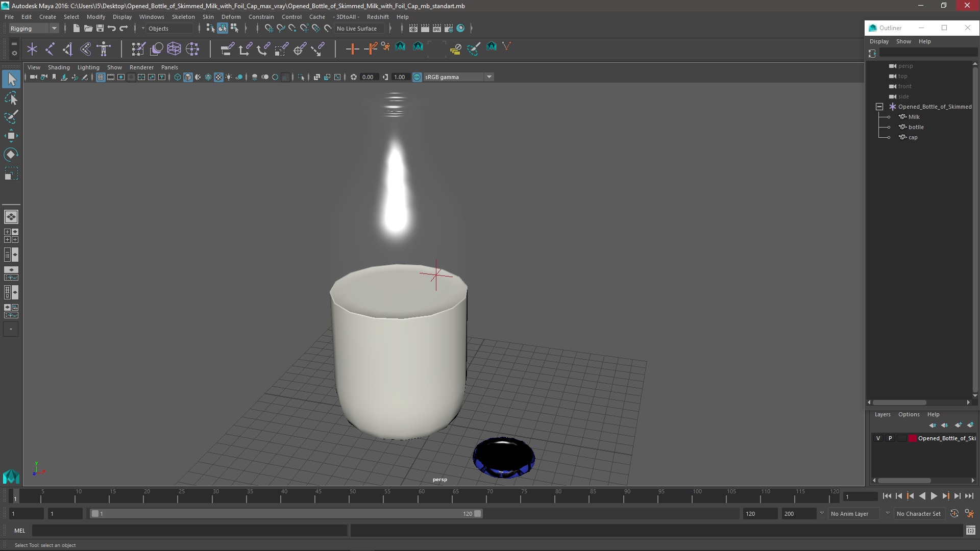
Task: Toggle viewport grid display
Action: 101,77
